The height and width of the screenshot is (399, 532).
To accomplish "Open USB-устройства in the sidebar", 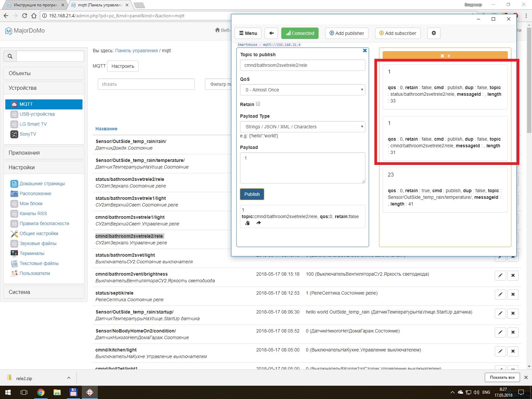I will (37, 114).
